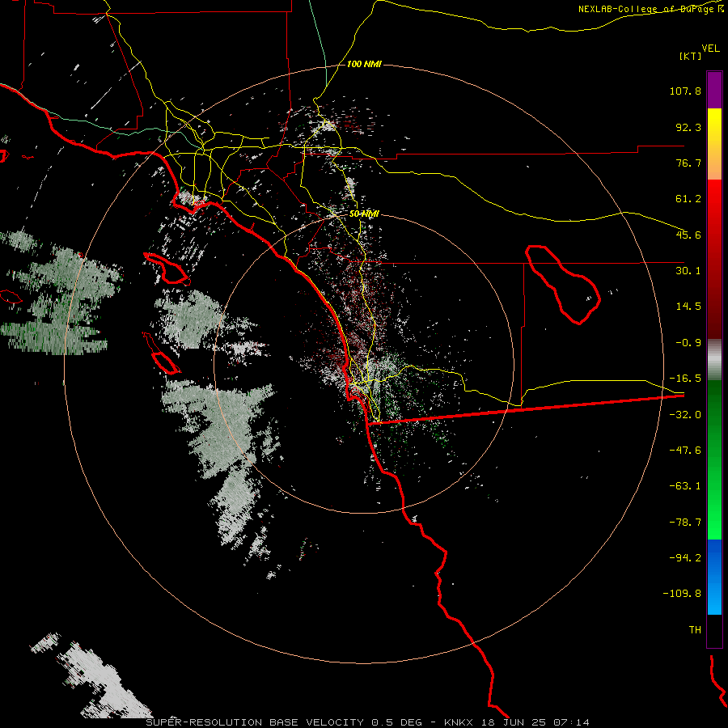Click the TH legend label

click(695, 630)
